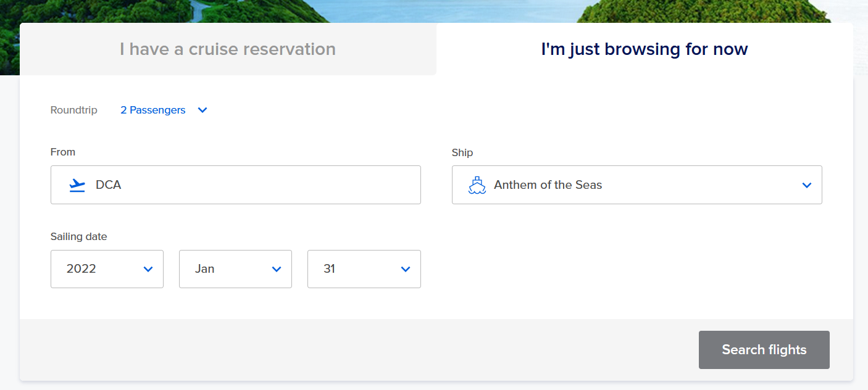Click the Search flights button
The height and width of the screenshot is (390, 868).
pyautogui.click(x=764, y=350)
